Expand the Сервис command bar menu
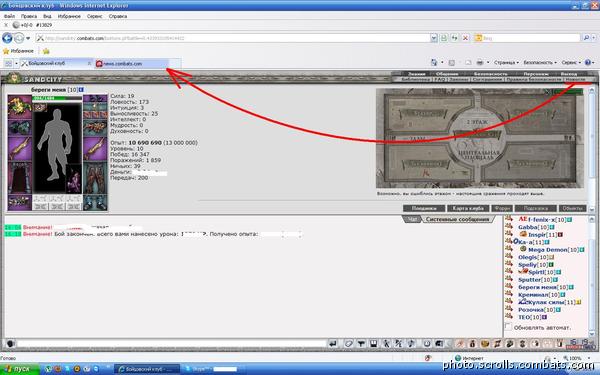 pos(571,62)
